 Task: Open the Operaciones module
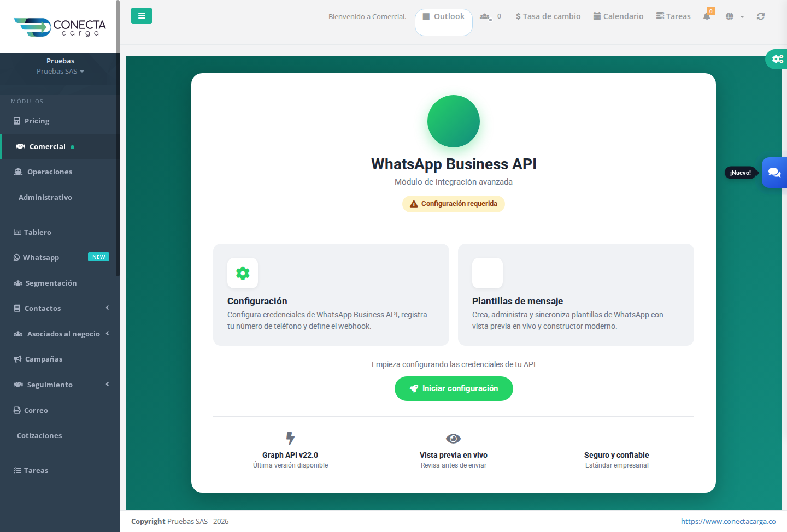pos(60,172)
